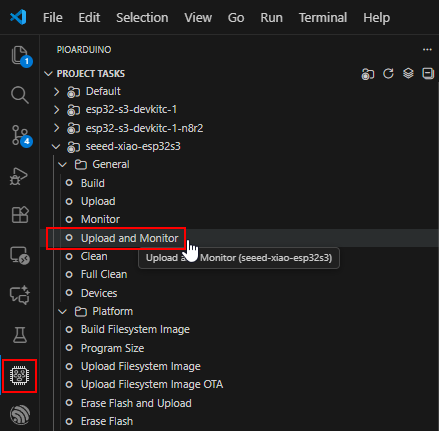439x431 pixels.
Task: Open the Edit menu
Action: pyautogui.click(x=89, y=17)
